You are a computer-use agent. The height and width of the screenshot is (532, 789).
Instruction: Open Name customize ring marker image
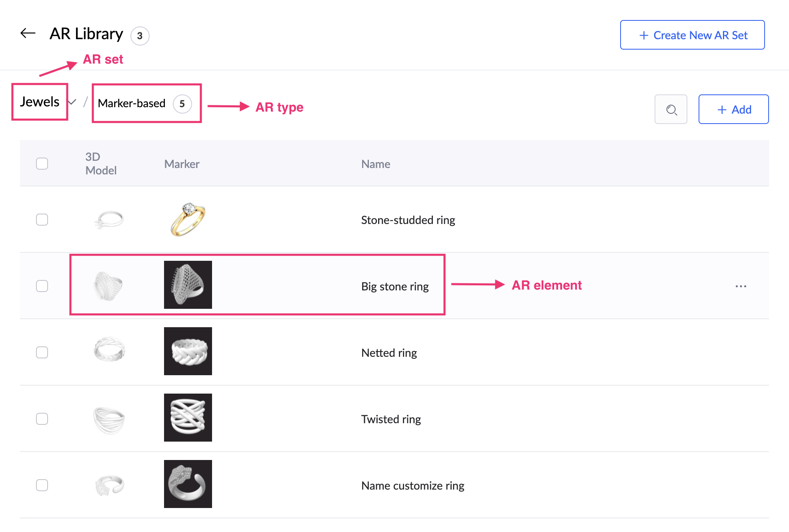click(x=188, y=484)
